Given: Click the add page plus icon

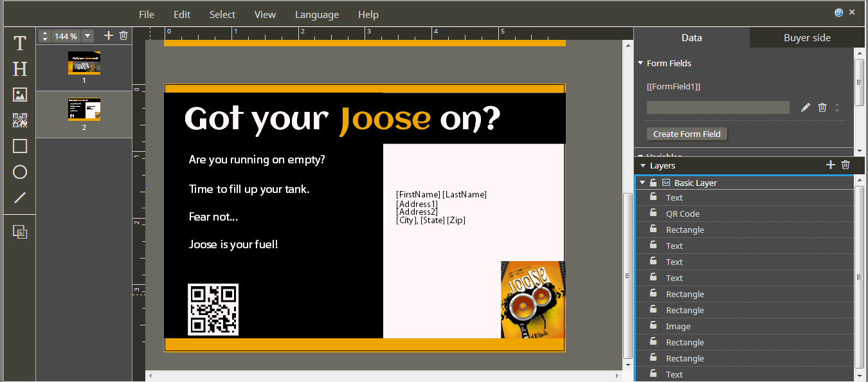Looking at the screenshot, I should point(108,36).
